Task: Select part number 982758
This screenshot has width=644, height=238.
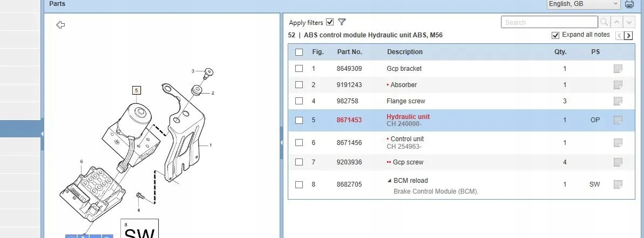Action: (x=348, y=101)
